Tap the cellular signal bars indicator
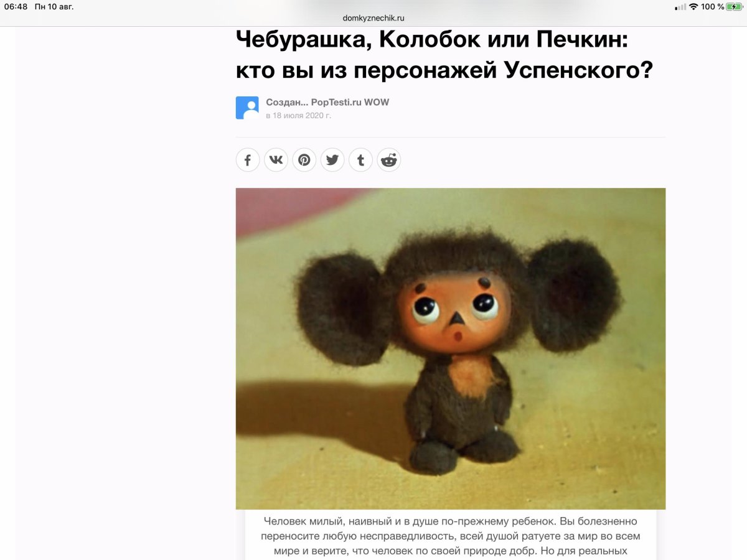Viewport: 747px width, 560px height. tap(680, 7)
